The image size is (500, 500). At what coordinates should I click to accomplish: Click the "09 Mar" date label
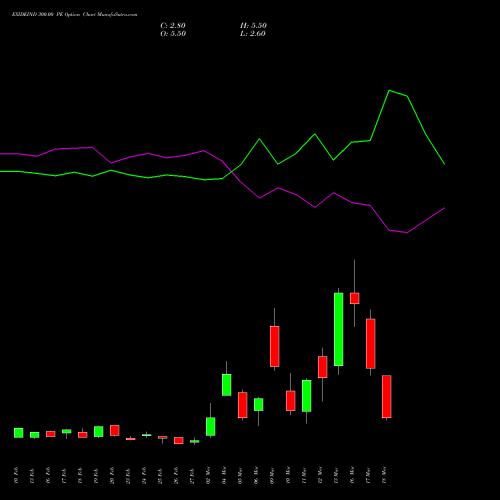click(272, 475)
